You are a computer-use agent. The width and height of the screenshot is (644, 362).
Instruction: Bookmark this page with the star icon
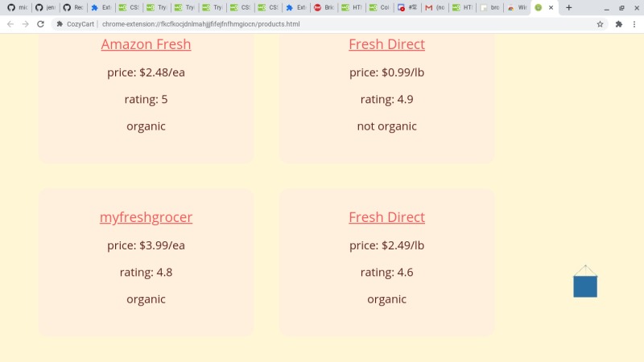[x=600, y=24]
